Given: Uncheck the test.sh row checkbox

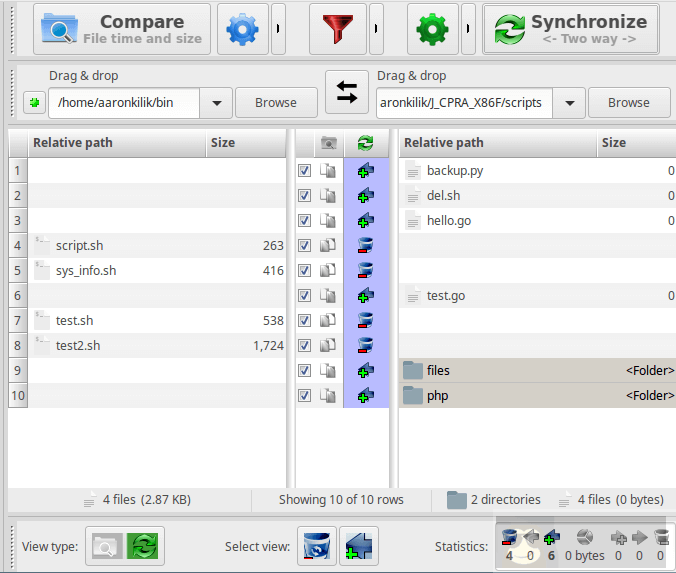Looking at the screenshot, I should [x=304, y=321].
